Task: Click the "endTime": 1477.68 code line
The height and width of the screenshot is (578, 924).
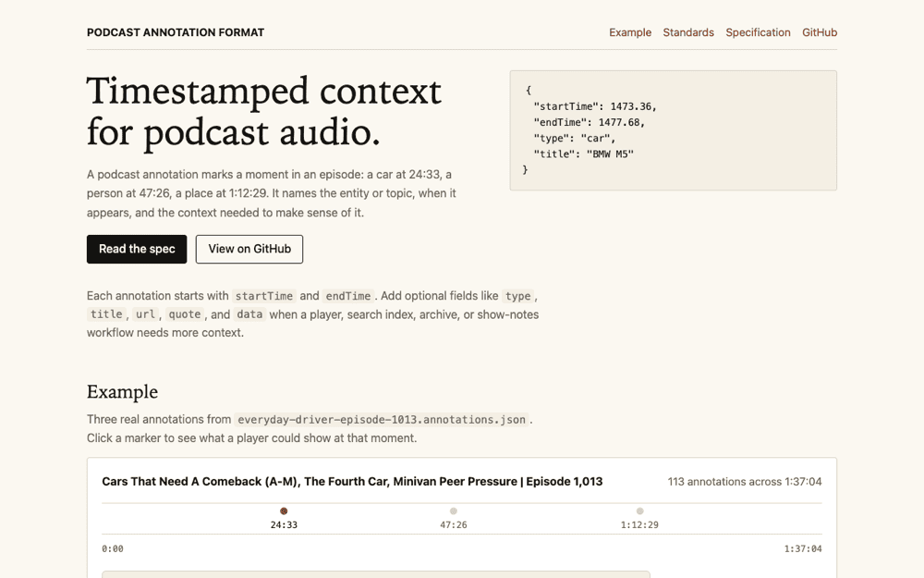Action: tap(589, 122)
